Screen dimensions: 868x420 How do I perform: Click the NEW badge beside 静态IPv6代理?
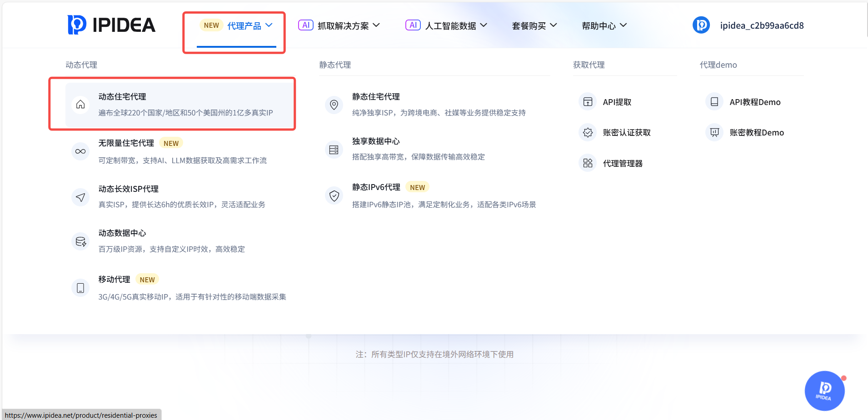[417, 187]
